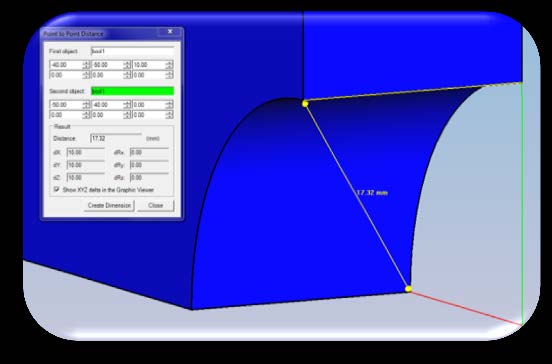Select the first object's 40.00 coordinate field
This screenshot has width=552, height=364.
coord(67,65)
